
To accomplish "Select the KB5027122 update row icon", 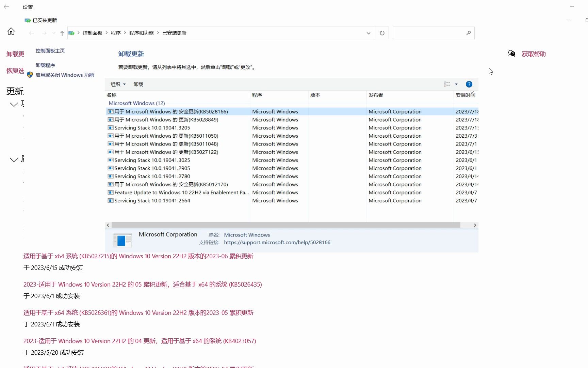I will click(x=111, y=152).
